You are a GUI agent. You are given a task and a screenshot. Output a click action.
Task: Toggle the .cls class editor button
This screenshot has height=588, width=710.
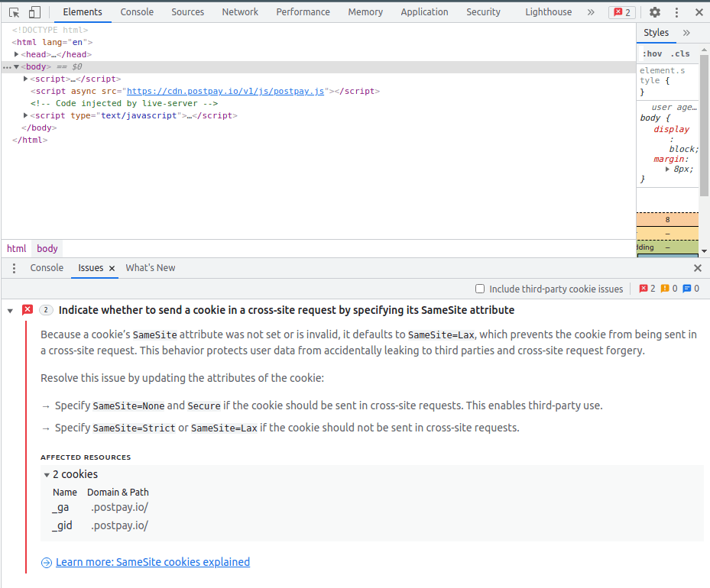680,53
